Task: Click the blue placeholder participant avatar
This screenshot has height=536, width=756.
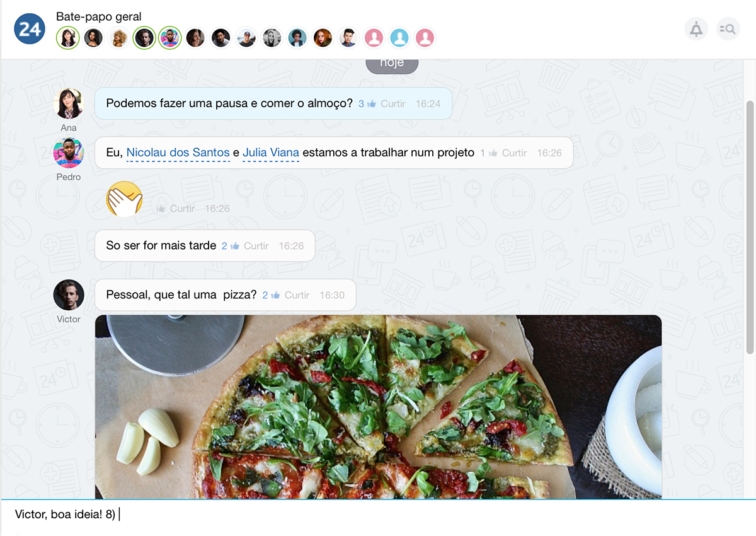Action: (399, 38)
